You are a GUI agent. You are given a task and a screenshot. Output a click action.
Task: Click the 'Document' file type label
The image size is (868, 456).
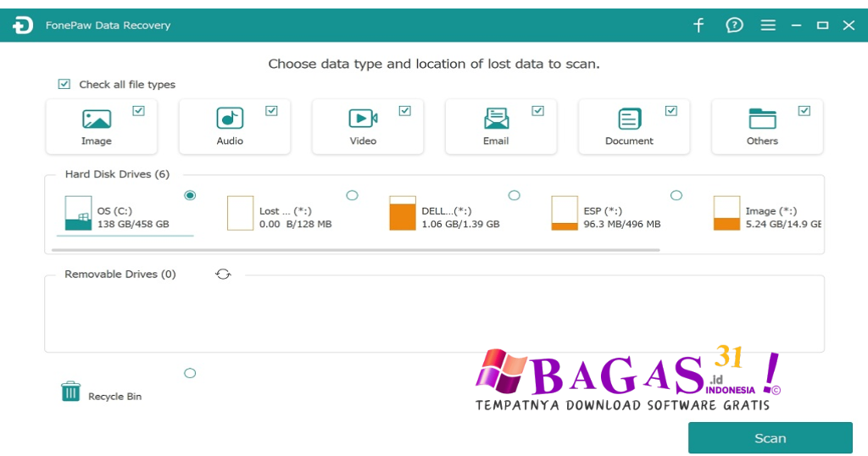630,141
